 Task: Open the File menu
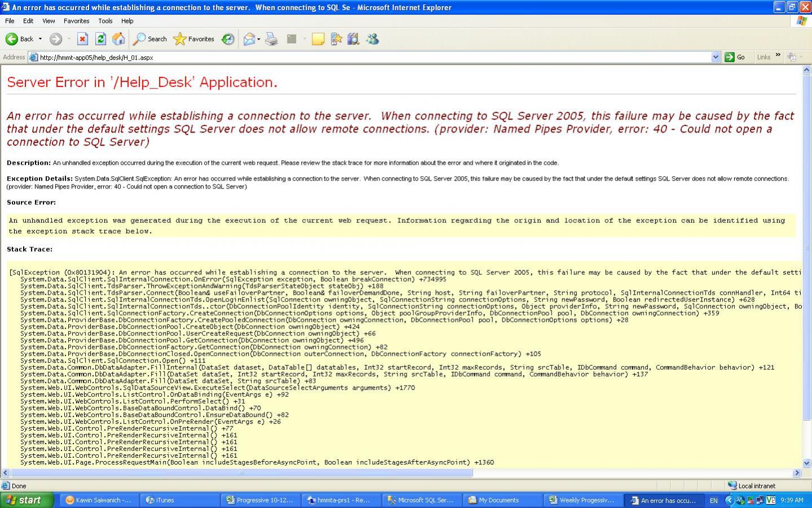click(x=10, y=21)
